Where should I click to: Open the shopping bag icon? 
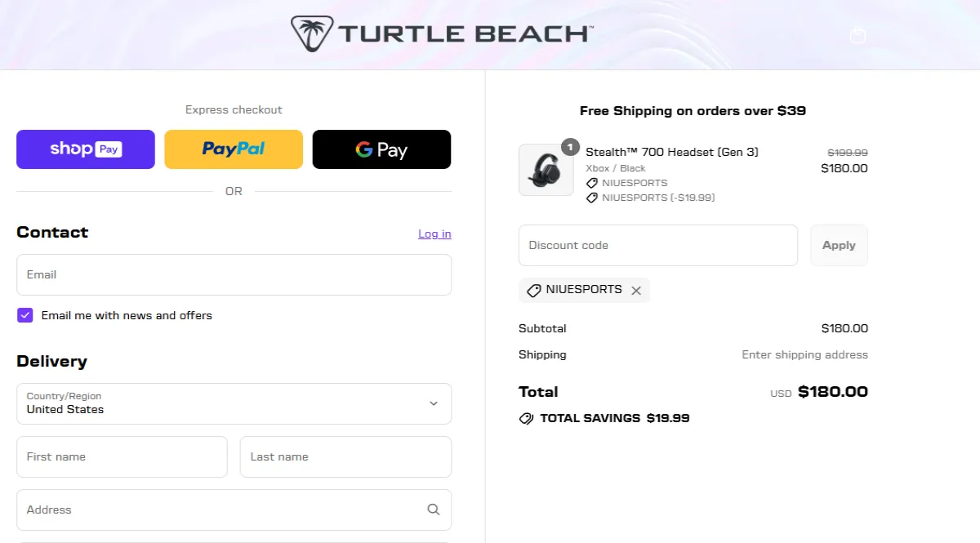[857, 34]
